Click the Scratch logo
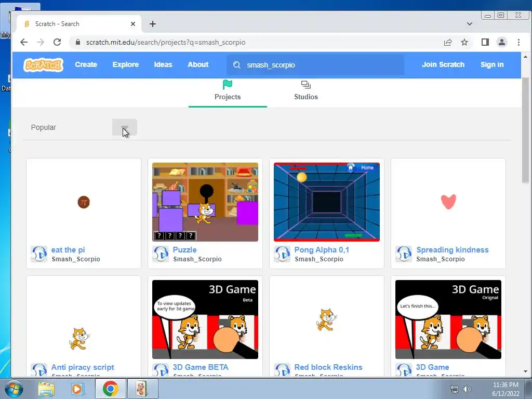This screenshot has width=532, height=399. coord(44,65)
